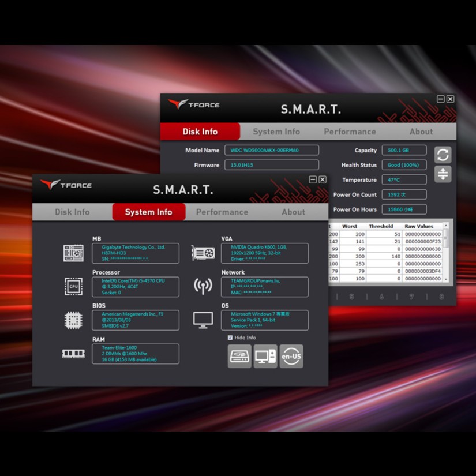Click the BIOS chip icon
The height and width of the screenshot is (476, 476).
(73, 320)
